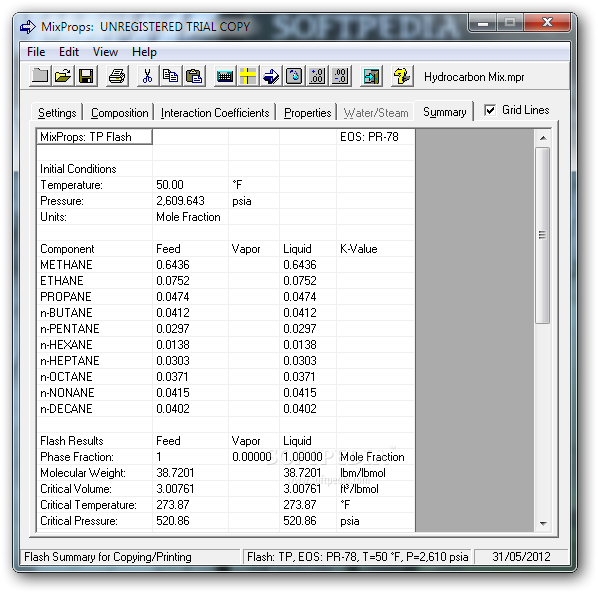Viewport: 598px width, 593px height.
Task: Click the status bar flash summary text
Action: coord(357,557)
